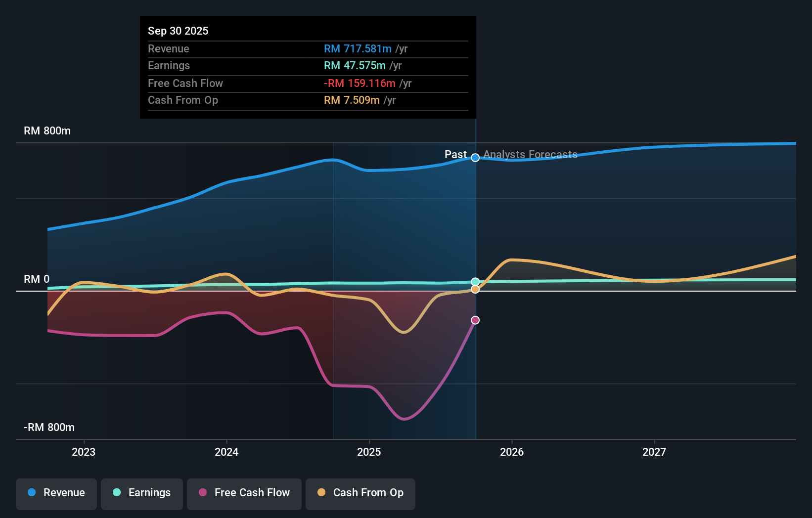812x518 pixels.
Task: Click the red Free Cash Flow value link
Action: coord(359,83)
